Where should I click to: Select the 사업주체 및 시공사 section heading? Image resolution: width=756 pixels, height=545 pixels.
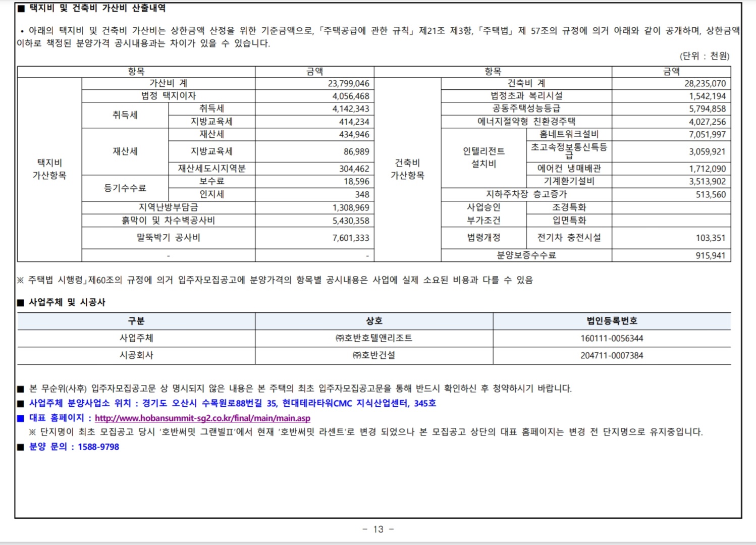click(x=67, y=302)
